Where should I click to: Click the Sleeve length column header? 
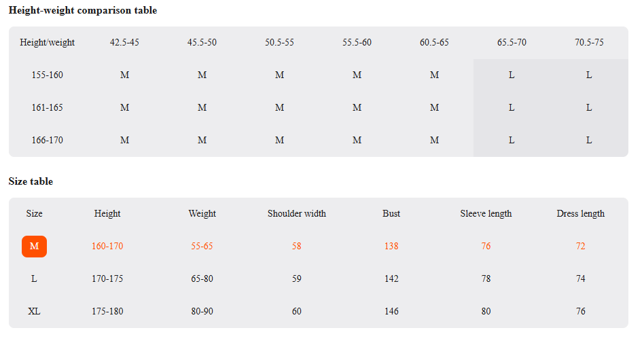pos(486,213)
